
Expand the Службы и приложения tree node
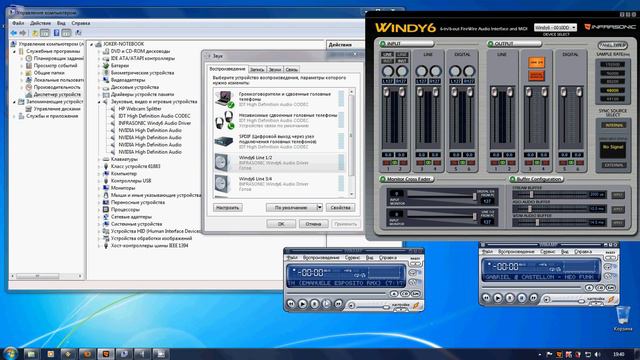point(15,116)
